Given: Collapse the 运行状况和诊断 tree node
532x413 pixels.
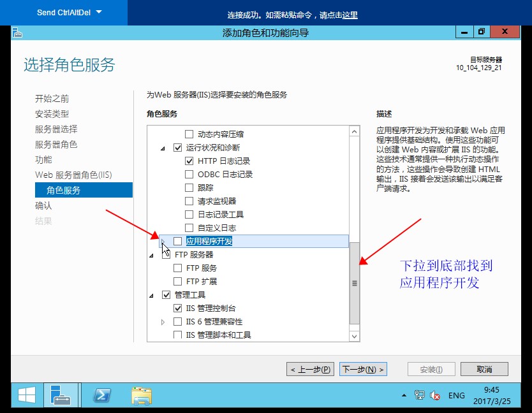Looking at the screenshot, I should tap(163, 148).
